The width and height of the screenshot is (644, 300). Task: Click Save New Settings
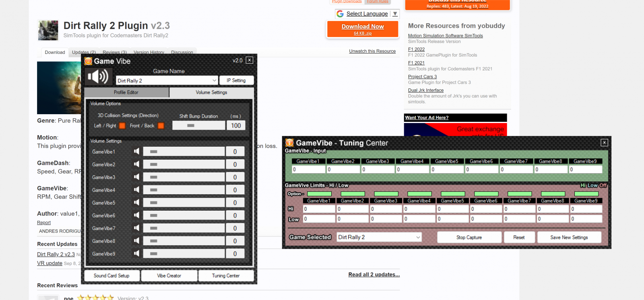point(569,237)
